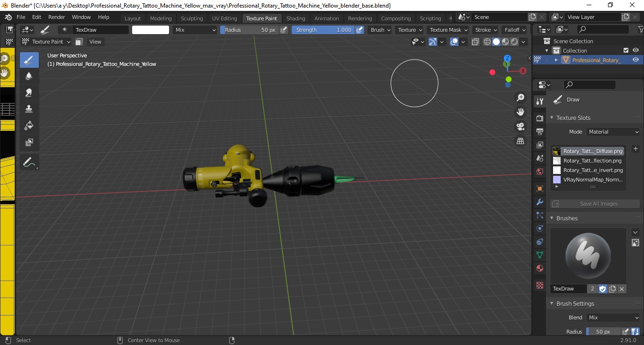
Task: Collapse Collection in the outliner tree
Action: click(547, 51)
